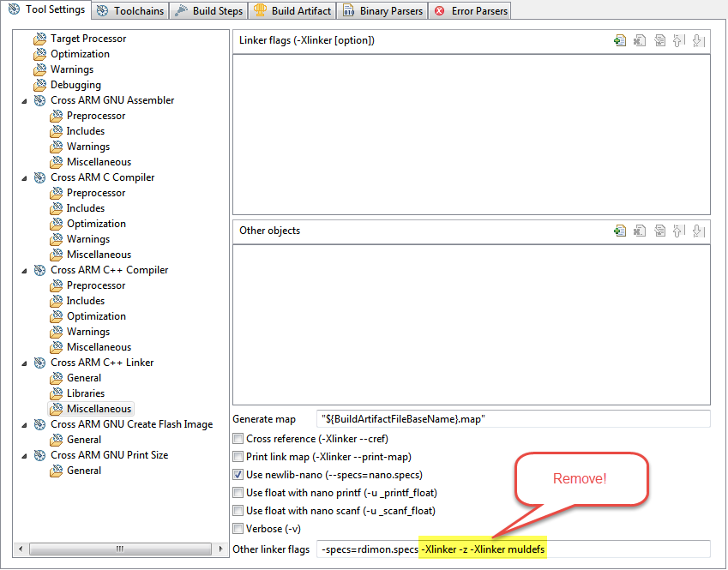Click Add icon in Other objects toolbar
The height and width of the screenshot is (570, 728).
620,231
